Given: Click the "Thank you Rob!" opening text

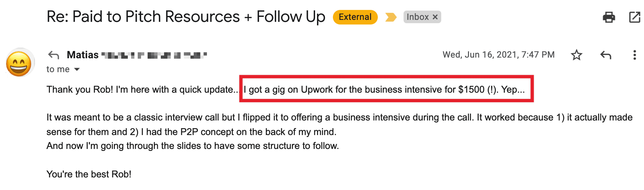Looking at the screenshot, I should 80,90.
